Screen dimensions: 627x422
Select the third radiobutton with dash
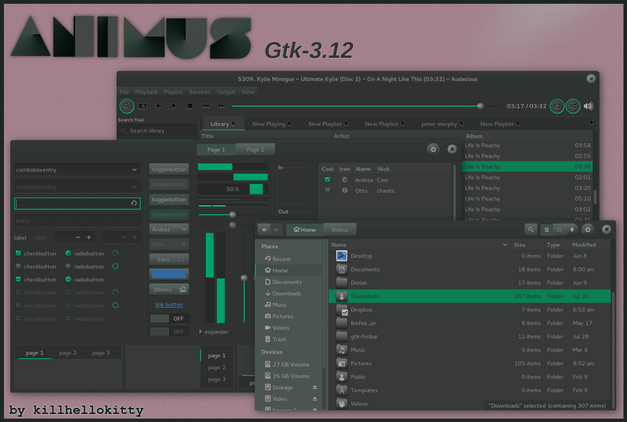pos(68,279)
